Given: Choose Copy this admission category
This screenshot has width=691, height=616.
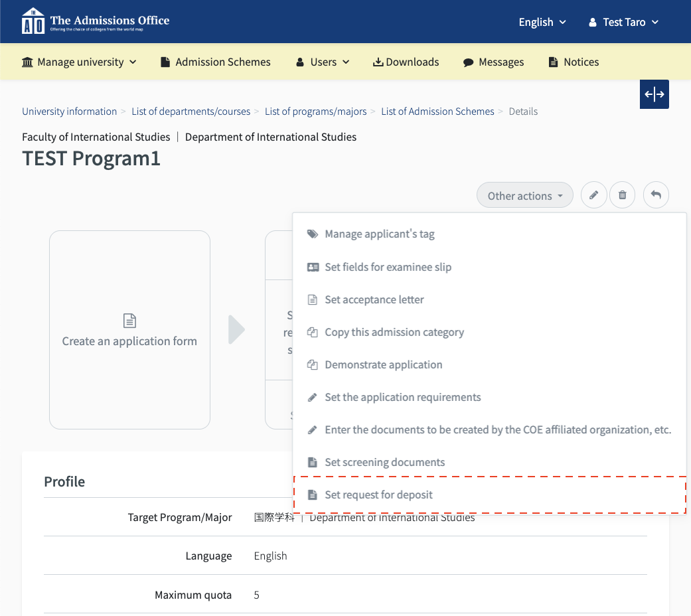Looking at the screenshot, I should point(490,333).
